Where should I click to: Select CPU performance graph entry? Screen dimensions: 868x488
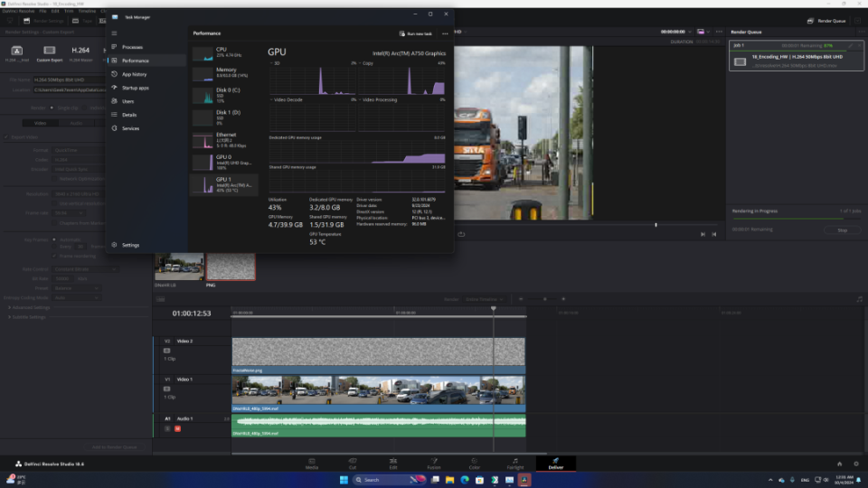[x=223, y=53]
